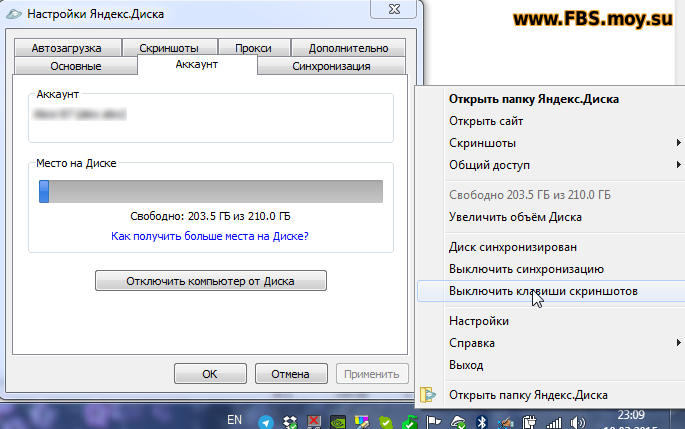Viewport: 685px width, 429px height.
Task: Open the Dropbox tray icon
Action: [x=290, y=422]
